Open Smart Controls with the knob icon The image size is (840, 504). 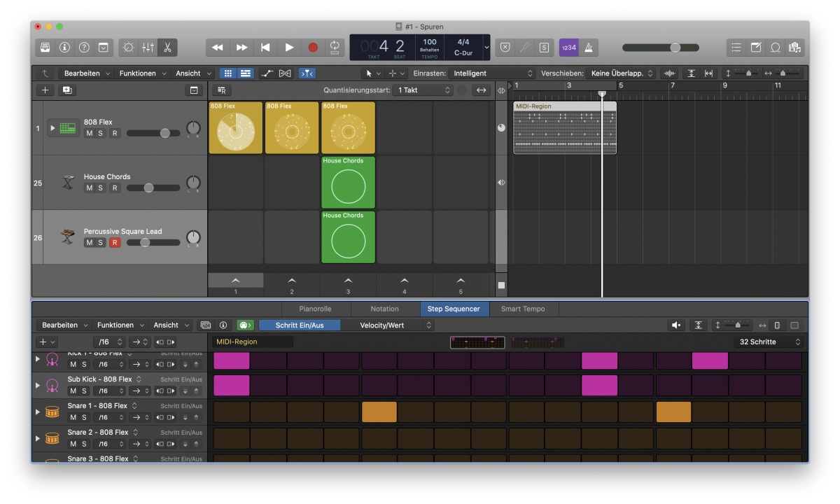click(128, 48)
